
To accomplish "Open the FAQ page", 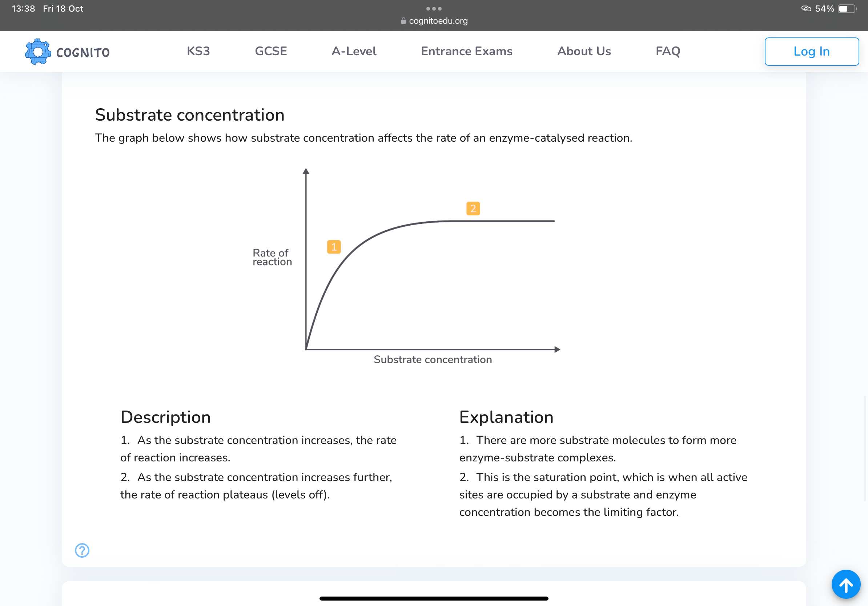I will pyautogui.click(x=668, y=51).
